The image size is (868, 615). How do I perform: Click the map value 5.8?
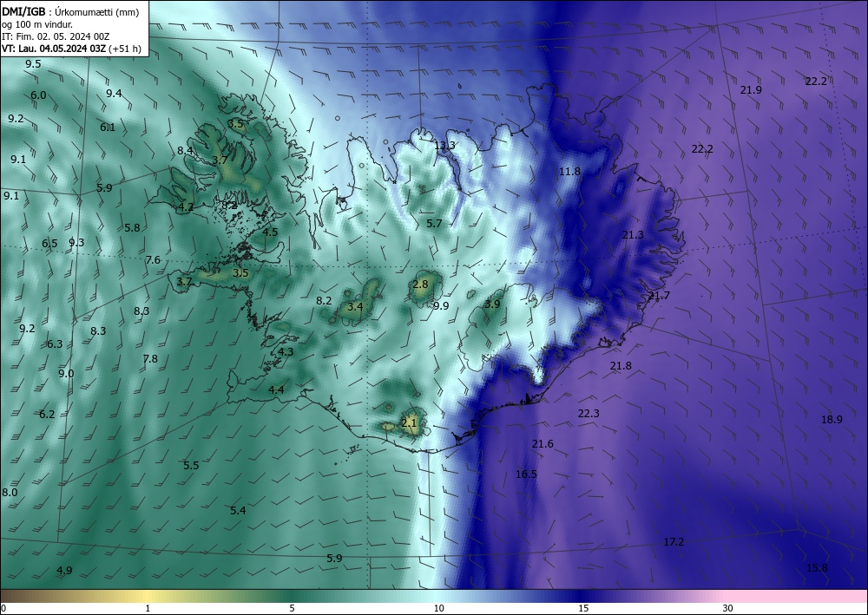[x=132, y=228]
